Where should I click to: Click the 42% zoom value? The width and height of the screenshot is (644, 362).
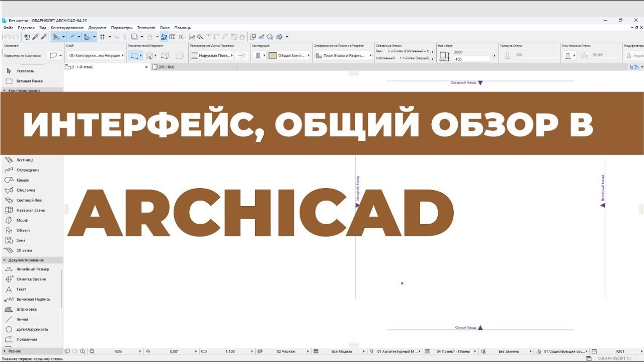tap(118, 351)
